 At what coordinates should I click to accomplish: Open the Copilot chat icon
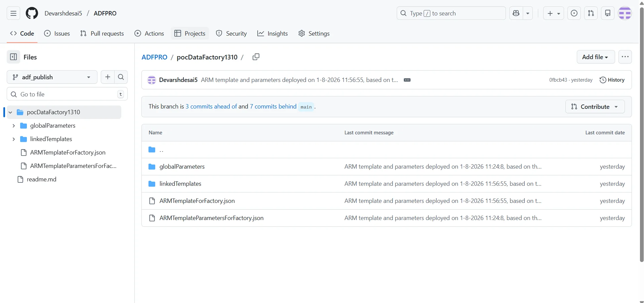(x=516, y=13)
